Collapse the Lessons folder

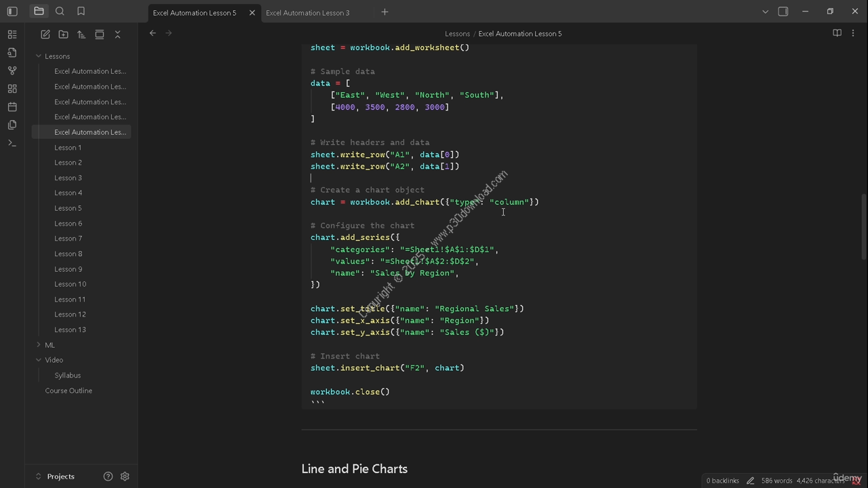click(39, 56)
